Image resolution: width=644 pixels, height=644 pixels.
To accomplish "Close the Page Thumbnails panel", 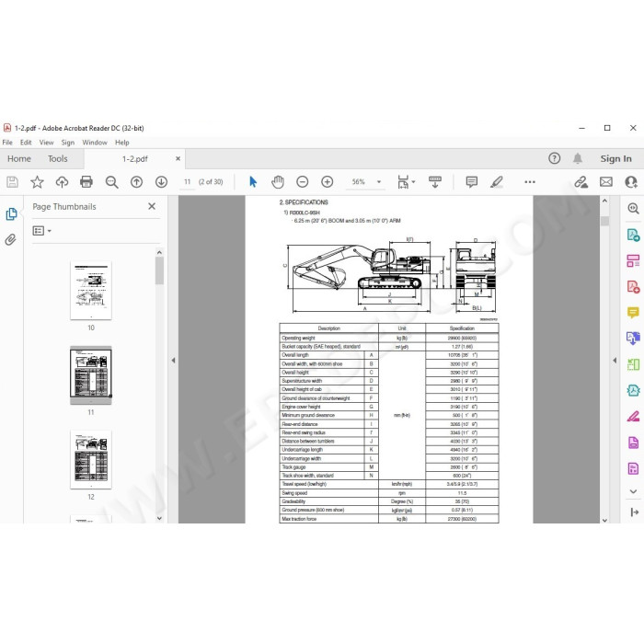I will point(152,206).
